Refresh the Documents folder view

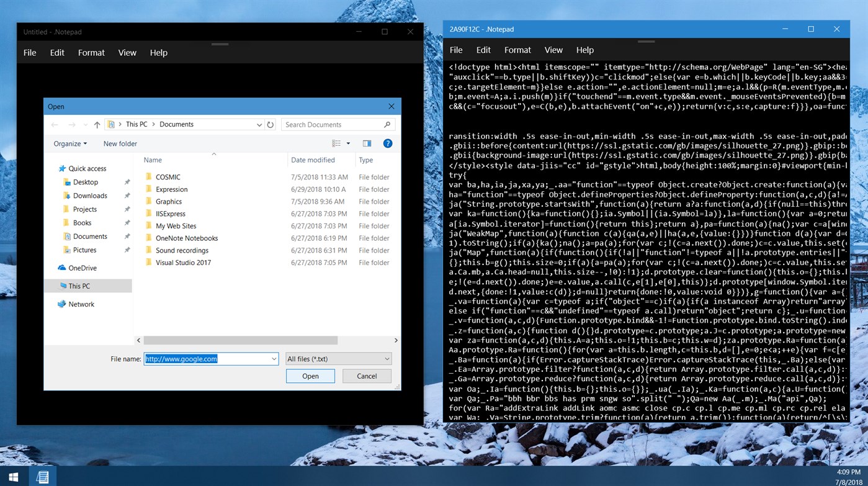point(270,124)
